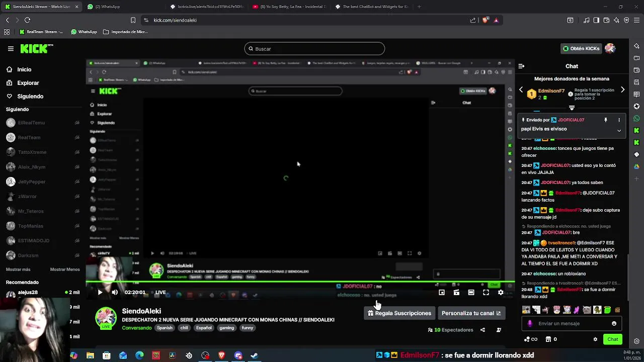
Task: Open video player settings gear
Action: click(x=501, y=292)
